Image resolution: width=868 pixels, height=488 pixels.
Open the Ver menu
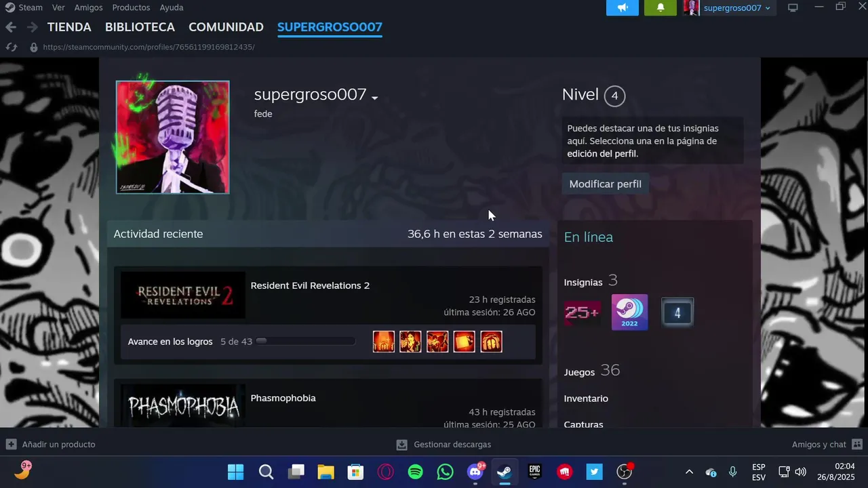pos(58,7)
